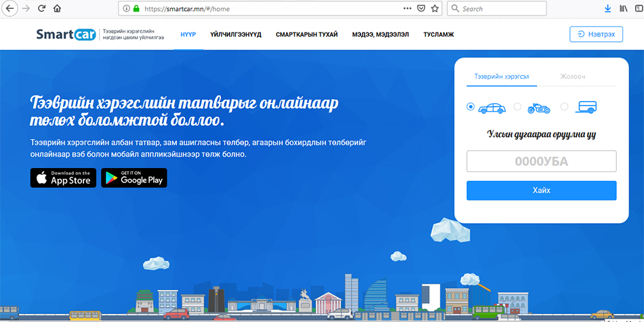Bookmark this page with the star icon
The width and height of the screenshot is (644, 322).
(435, 9)
